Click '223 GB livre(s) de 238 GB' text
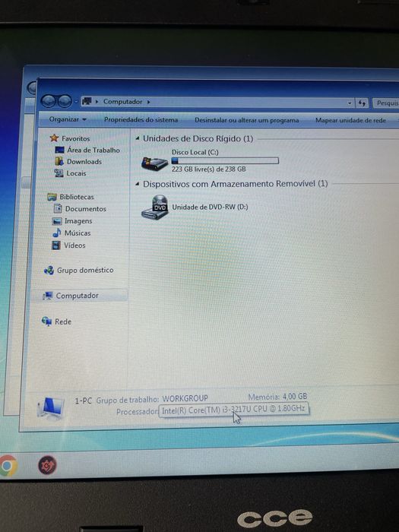The width and height of the screenshot is (399, 532). (209, 169)
